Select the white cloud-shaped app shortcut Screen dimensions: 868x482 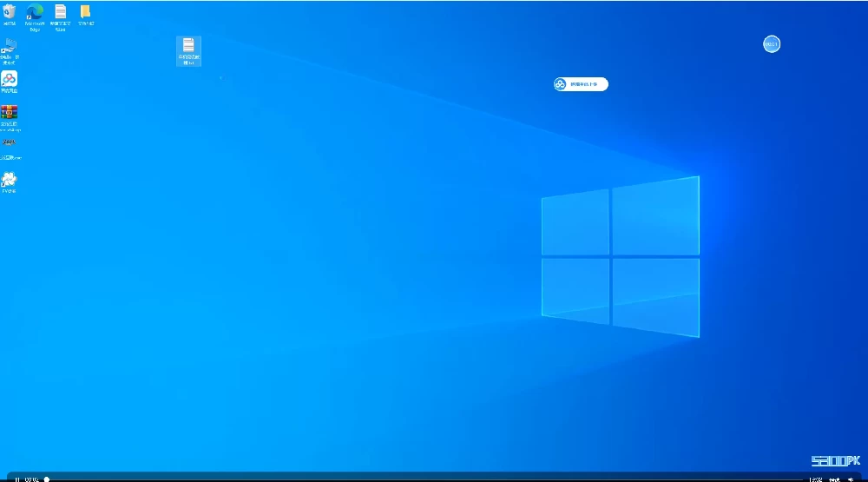(9, 182)
